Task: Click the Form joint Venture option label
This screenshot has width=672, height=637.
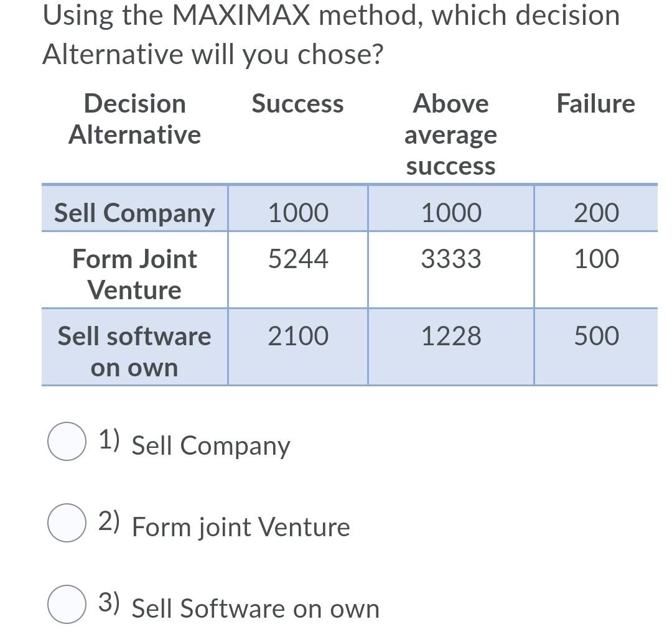Action: point(240,527)
